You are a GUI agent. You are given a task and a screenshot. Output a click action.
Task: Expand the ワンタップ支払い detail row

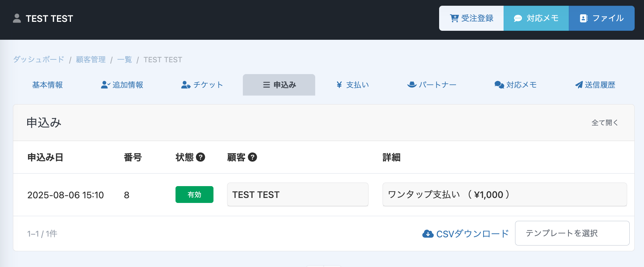pyautogui.click(x=504, y=195)
